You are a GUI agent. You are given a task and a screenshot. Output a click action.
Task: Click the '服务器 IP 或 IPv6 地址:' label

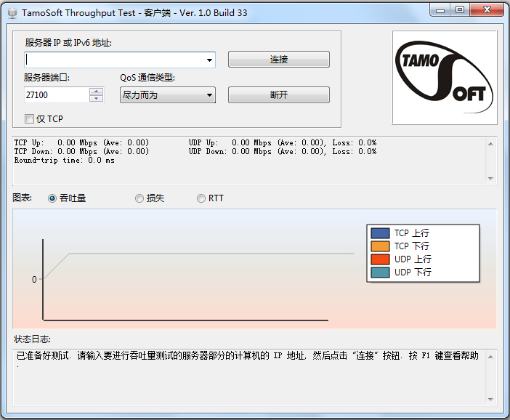pyautogui.click(x=68, y=43)
